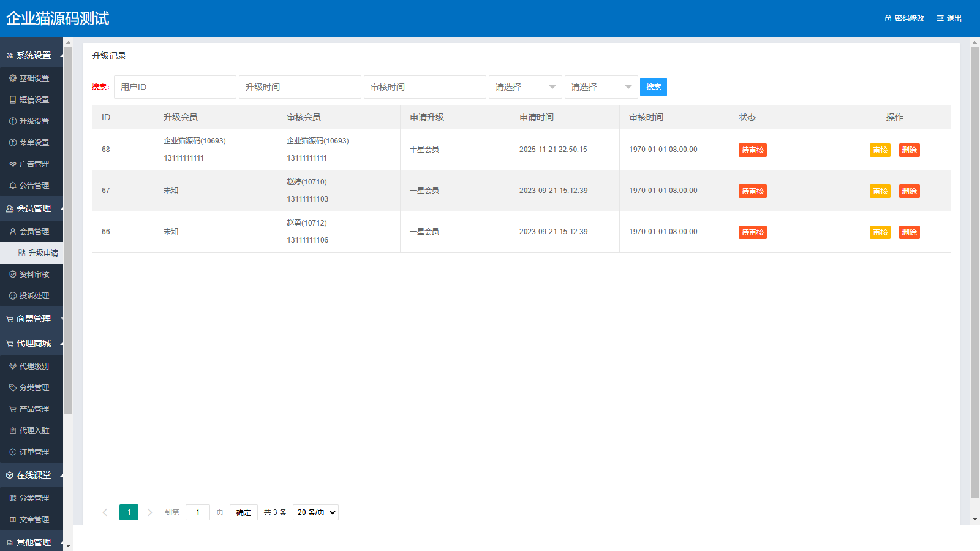Click the 短信设置 sidebar icon

click(13, 100)
